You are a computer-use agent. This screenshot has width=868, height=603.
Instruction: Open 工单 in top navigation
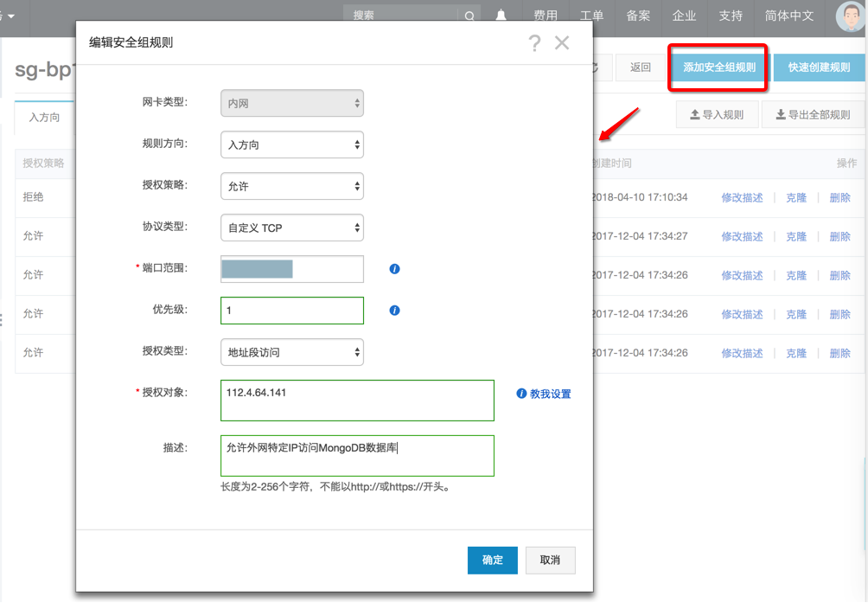[591, 16]
